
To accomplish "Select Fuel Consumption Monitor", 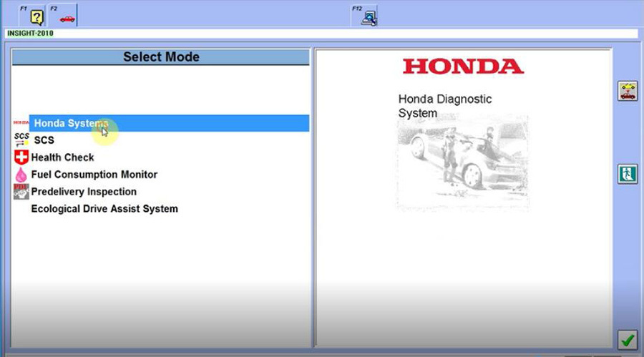I will (94, 175).
